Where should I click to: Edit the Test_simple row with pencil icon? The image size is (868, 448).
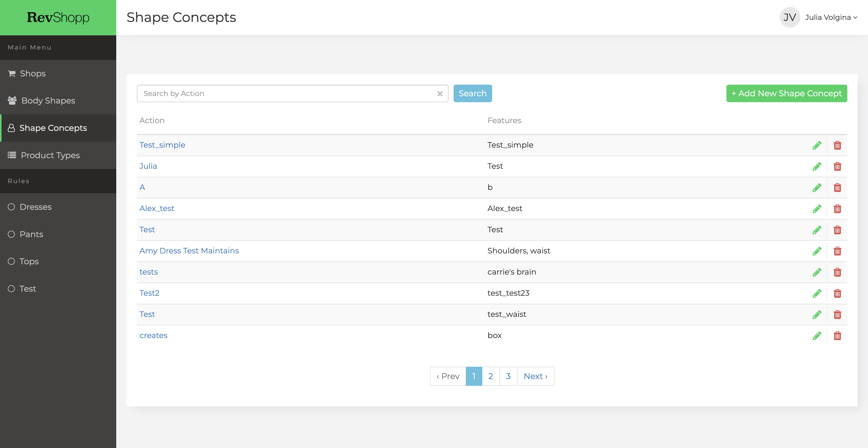tap(817, 145)
